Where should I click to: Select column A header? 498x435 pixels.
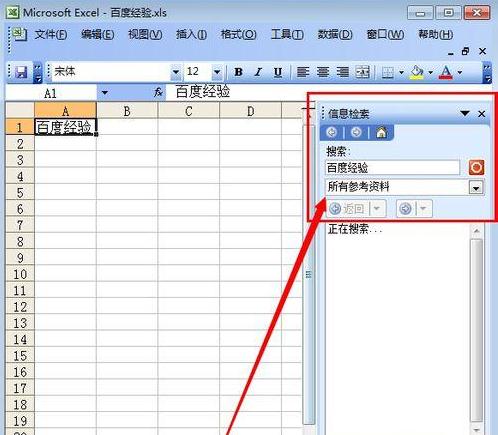tap(65, 110)
